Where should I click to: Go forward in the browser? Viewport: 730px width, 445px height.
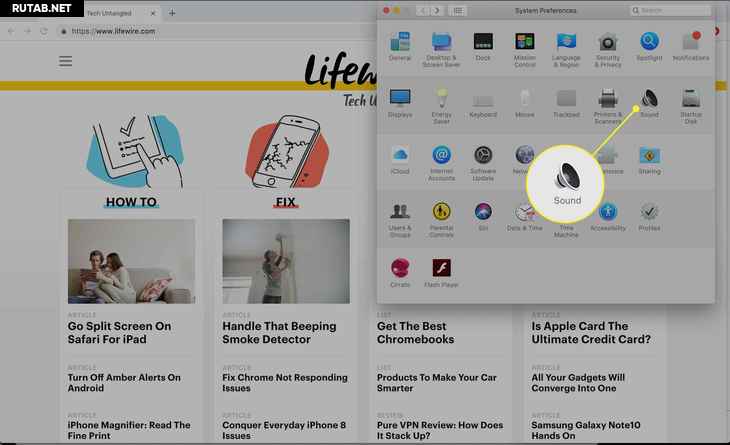point(27,31)
